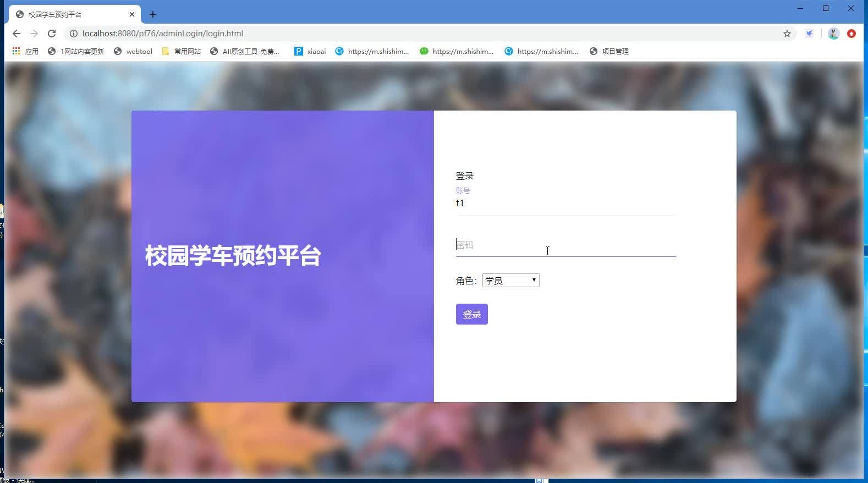Click the browser forward arrow
Viewport: 868px width, 483px height.
(x=34, y=34)
